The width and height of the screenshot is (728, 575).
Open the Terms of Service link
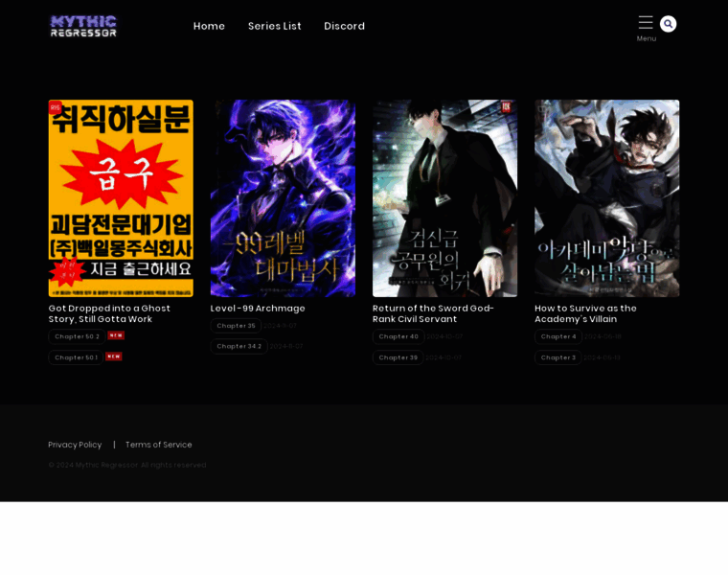tap(158, 445)
